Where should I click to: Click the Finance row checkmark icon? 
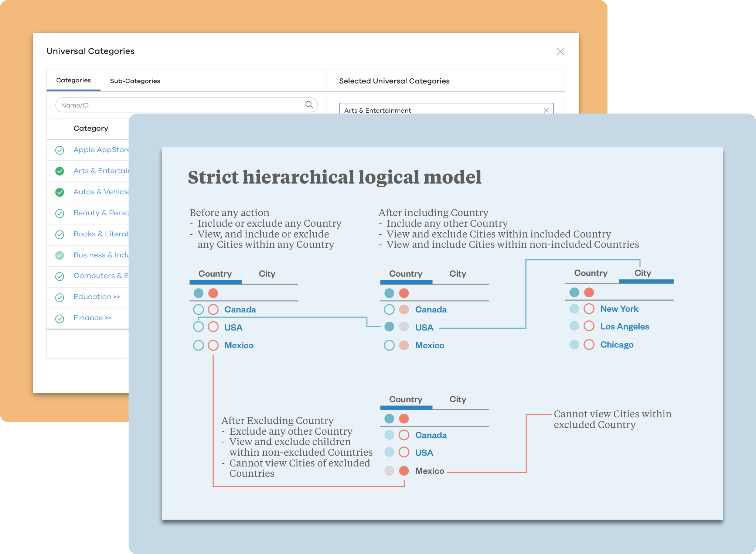[59, 319]
